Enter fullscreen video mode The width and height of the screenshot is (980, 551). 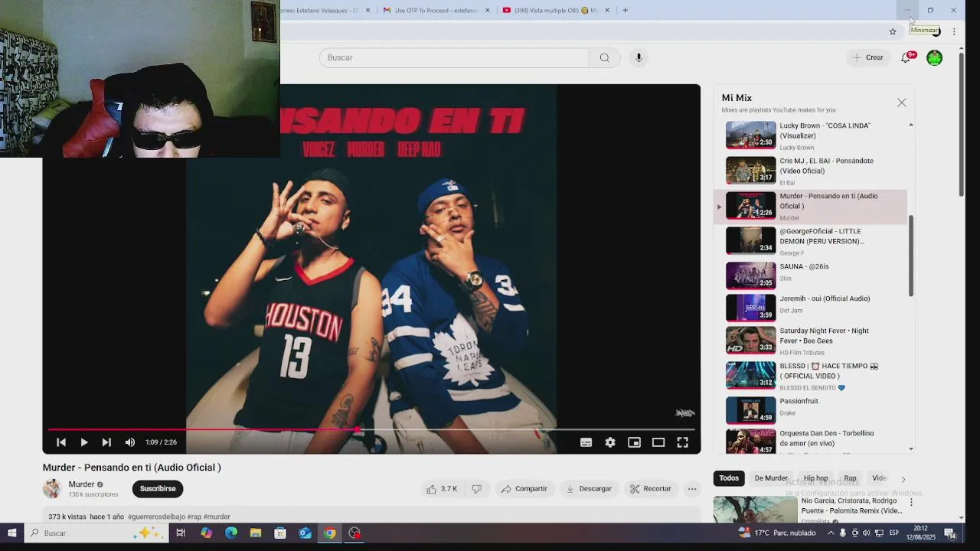click(682, 442)
